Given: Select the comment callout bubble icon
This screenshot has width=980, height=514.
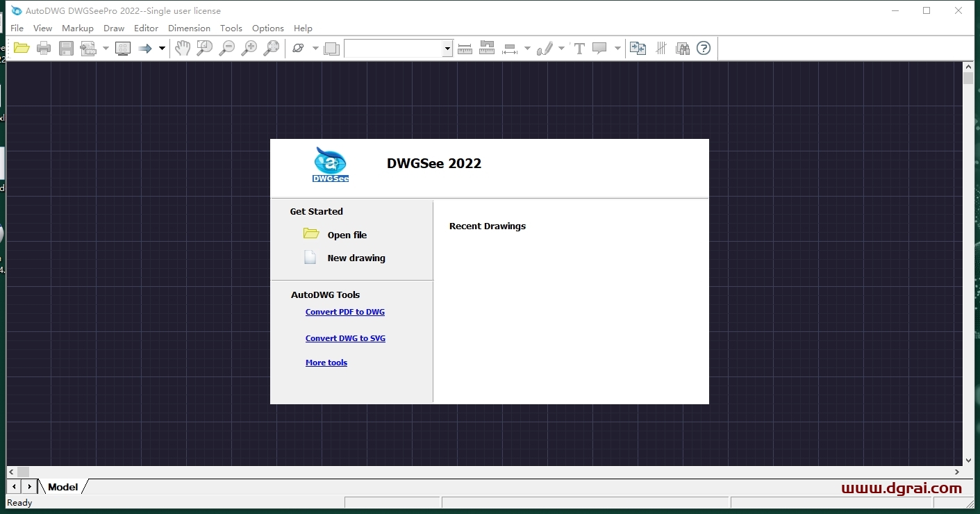Looking at the screenshot, I should (599, 48).
